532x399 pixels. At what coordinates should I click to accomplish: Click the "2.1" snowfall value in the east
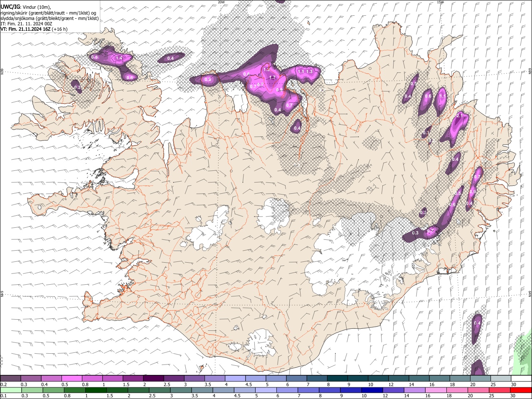point(460,115)
